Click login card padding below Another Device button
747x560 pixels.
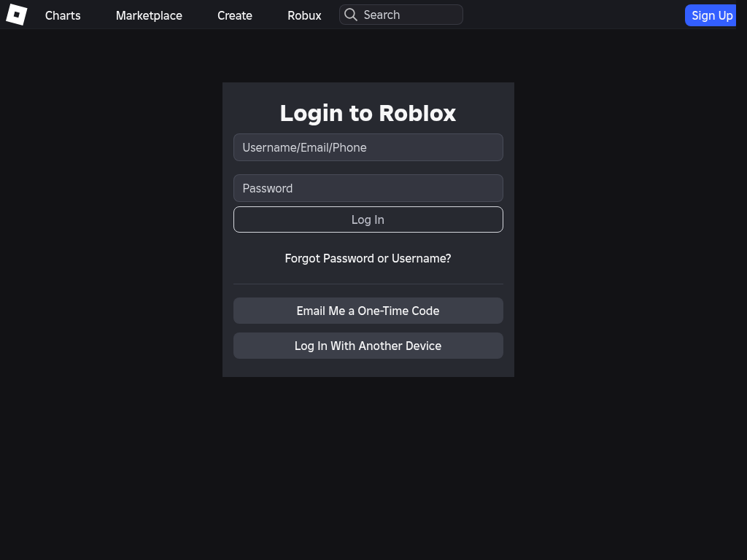click(368, 368)
